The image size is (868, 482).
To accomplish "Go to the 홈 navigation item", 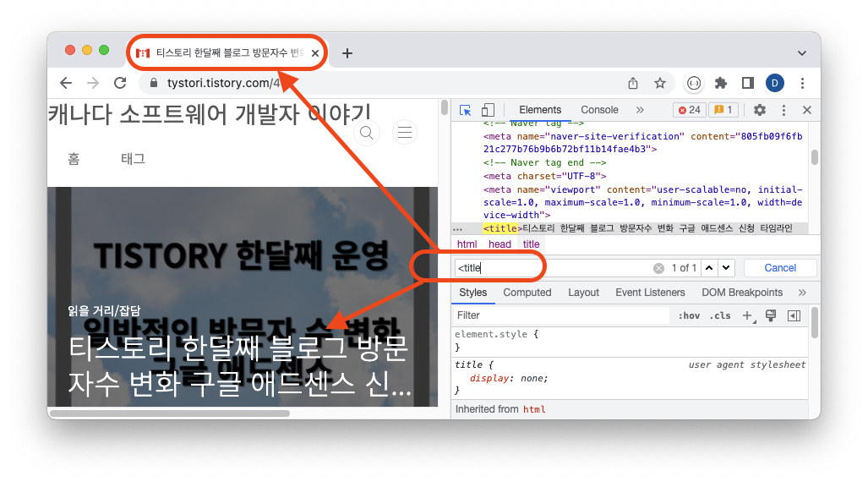I will tap(74, 160).
